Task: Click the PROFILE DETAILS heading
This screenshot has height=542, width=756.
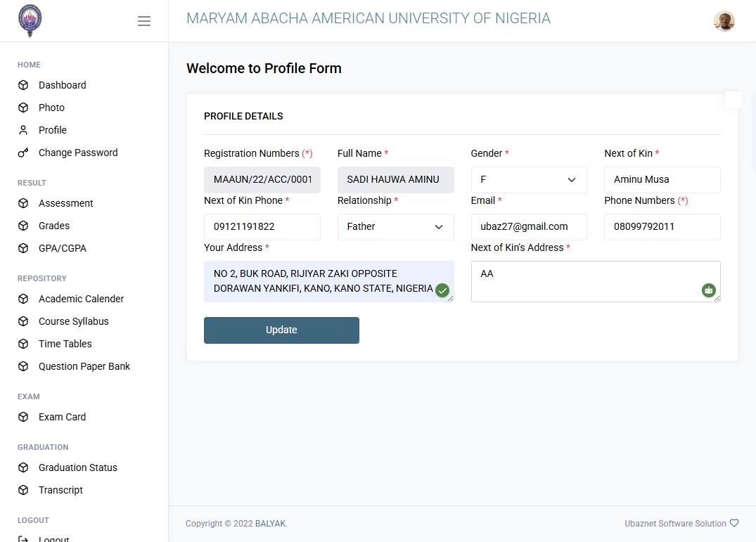Action: pos(243,116)
